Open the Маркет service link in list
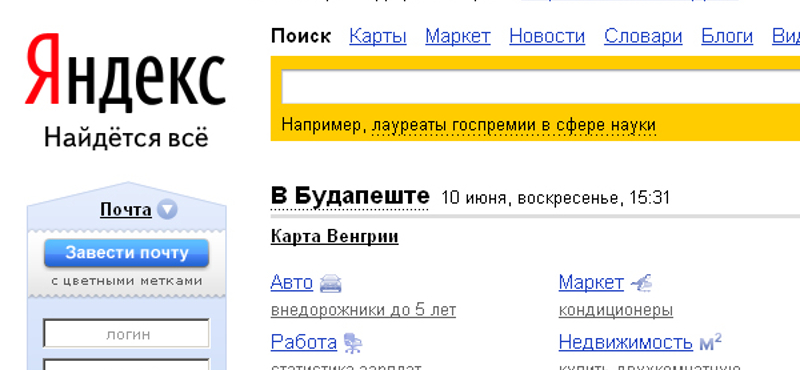800x370 pixels. coord(591,282)
